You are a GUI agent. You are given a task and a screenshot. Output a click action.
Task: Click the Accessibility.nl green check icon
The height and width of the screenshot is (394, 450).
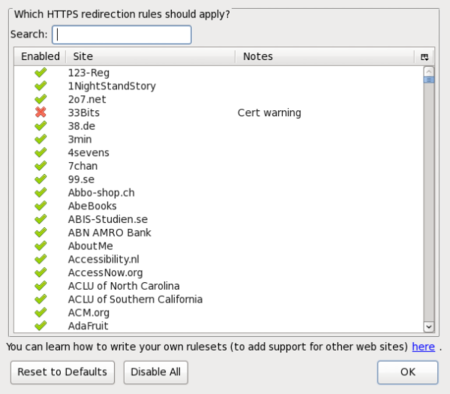pyautogui.click(x=41, y=259)
